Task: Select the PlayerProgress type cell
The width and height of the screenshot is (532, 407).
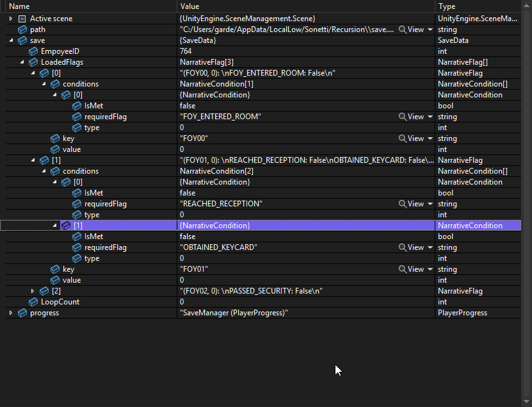Action: coord(478,313)
